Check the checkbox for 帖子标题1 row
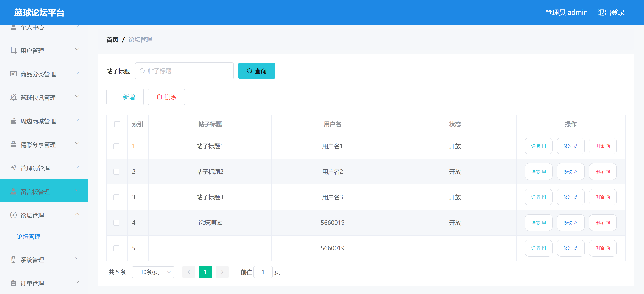The height and width of the screenshot is (294, 644). click(x=116, y=146)
